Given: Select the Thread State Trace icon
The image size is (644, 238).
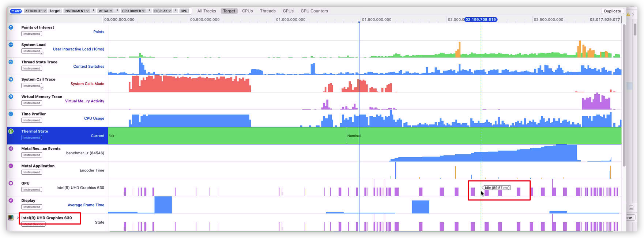Looking at the screenshot, I should (11, 62).
